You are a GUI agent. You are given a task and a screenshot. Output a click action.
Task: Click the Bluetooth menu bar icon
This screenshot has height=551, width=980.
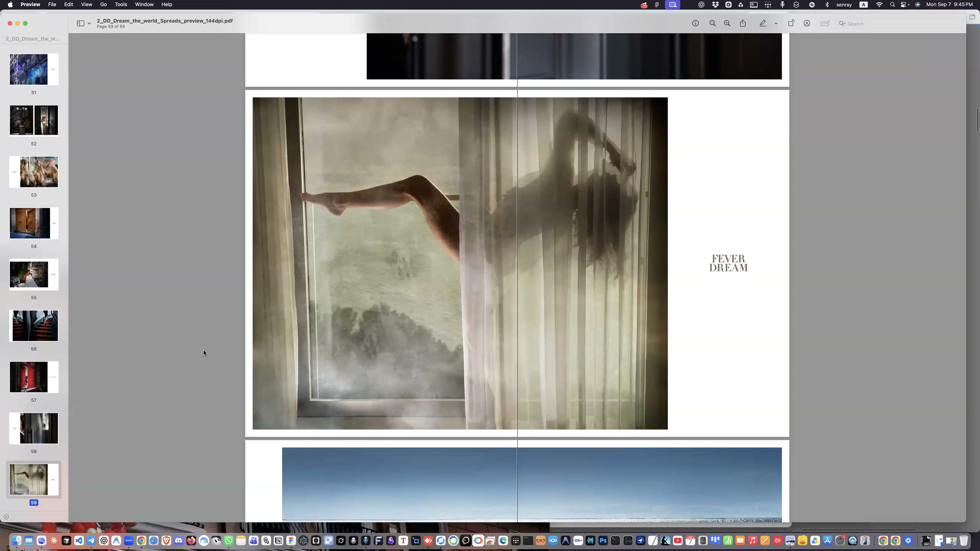pos(827,5)
